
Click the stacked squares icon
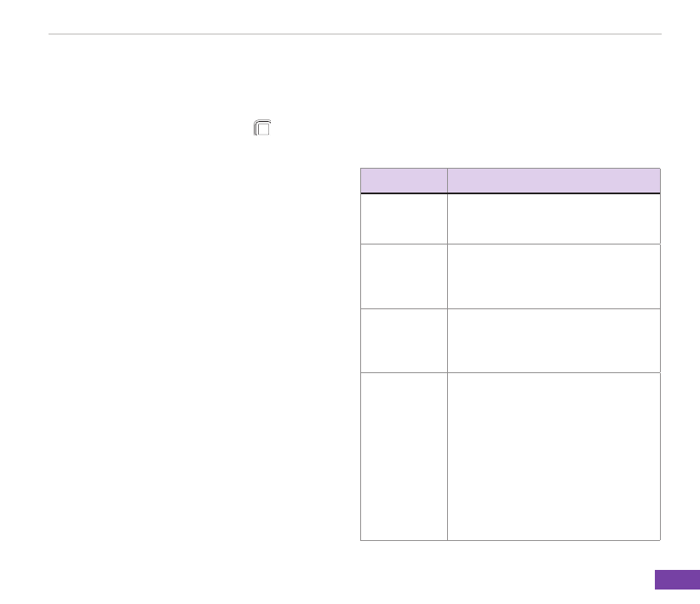pyautogui.click(x=262, y=129)
